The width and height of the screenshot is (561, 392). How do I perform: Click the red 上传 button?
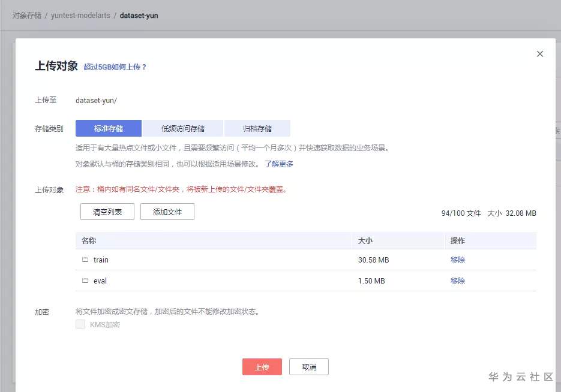click(262, 367)
